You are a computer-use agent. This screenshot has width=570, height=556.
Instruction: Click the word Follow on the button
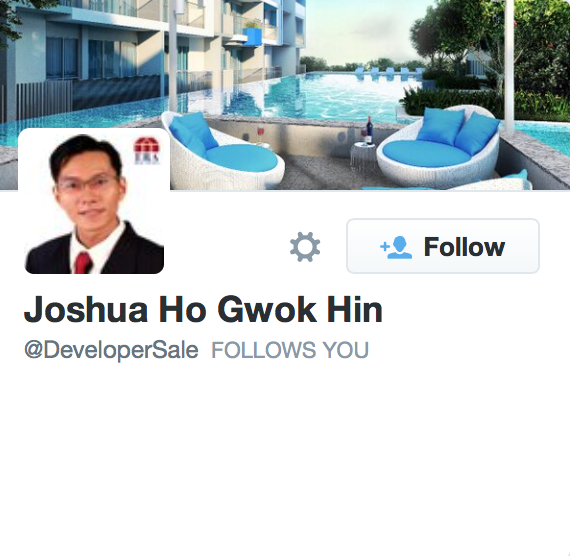point(464,247)
